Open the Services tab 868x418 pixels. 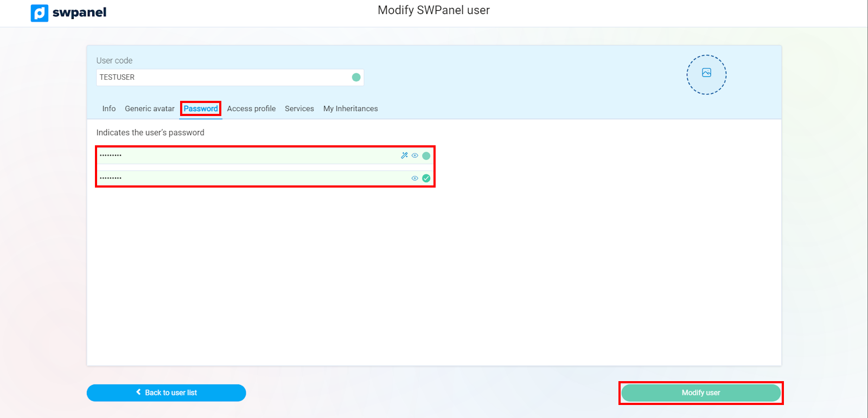point(299,108)
